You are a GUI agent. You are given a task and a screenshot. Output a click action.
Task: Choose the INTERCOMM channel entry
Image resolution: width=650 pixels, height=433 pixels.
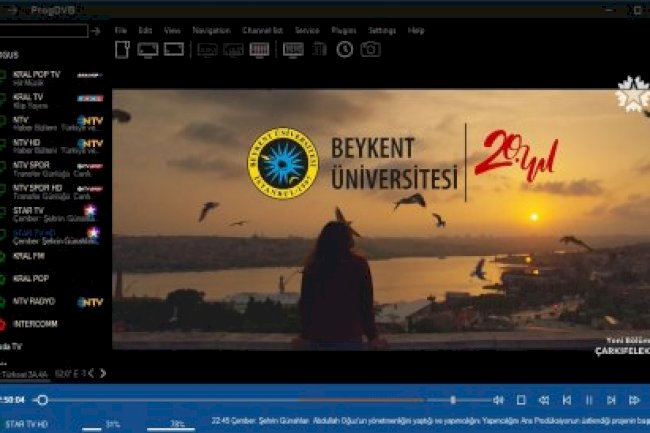click(x=35, y=324)
